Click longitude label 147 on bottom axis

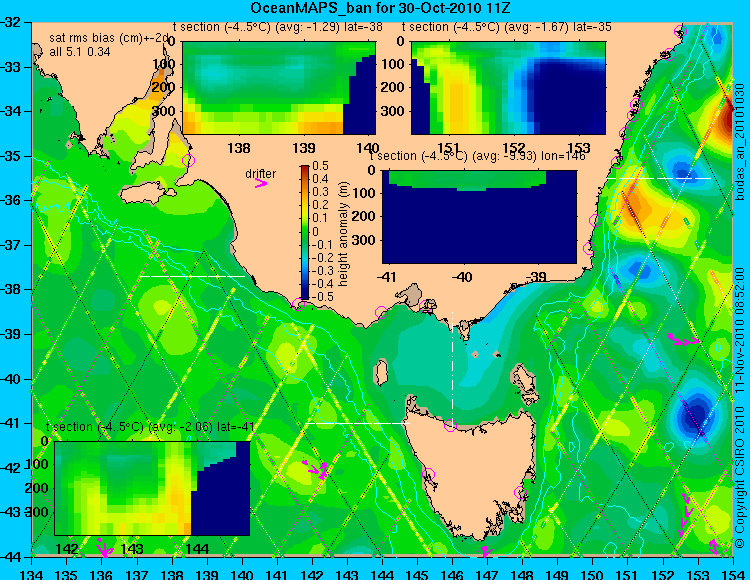487,574
